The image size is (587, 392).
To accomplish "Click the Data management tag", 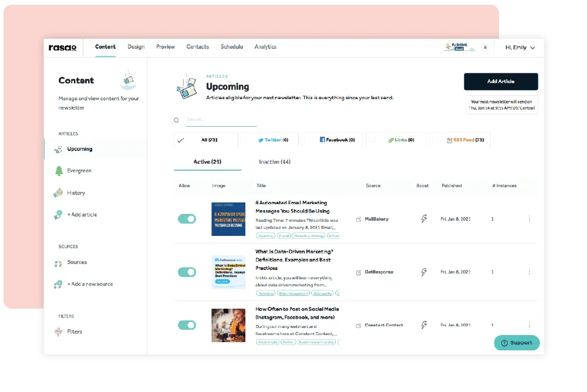I will pos(293,293).
